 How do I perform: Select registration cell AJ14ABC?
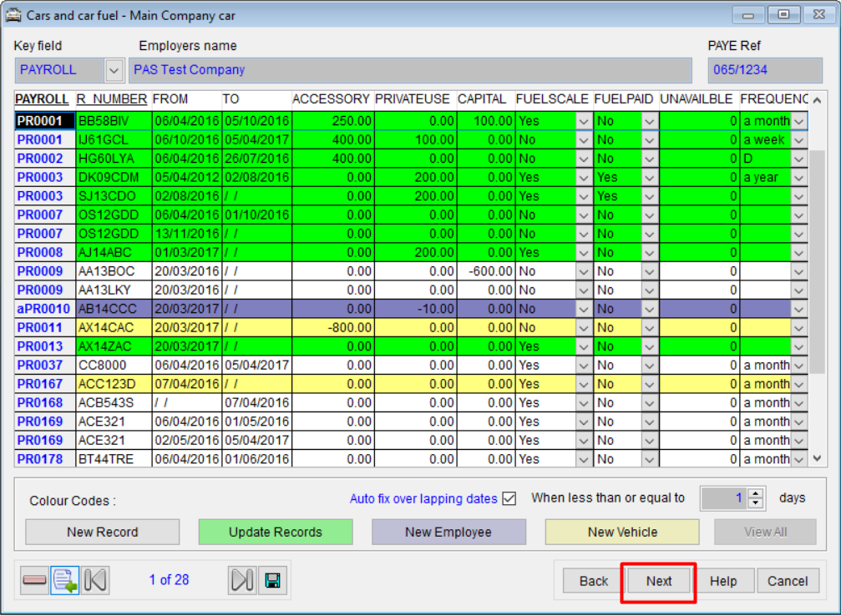[x=114, y=253]
